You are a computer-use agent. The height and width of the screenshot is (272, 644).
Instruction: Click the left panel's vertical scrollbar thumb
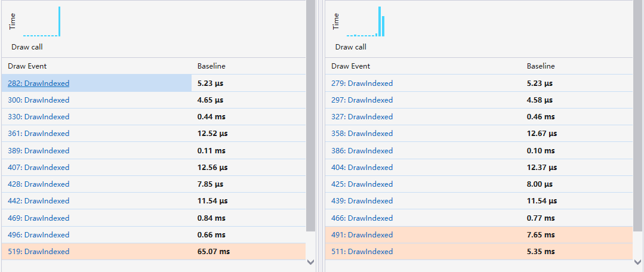310,116
